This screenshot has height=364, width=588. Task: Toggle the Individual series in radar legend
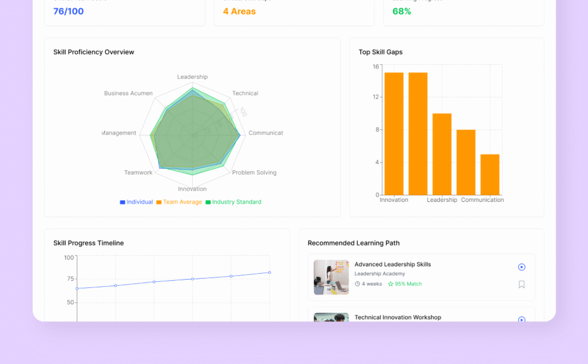[x=136, y=202]
